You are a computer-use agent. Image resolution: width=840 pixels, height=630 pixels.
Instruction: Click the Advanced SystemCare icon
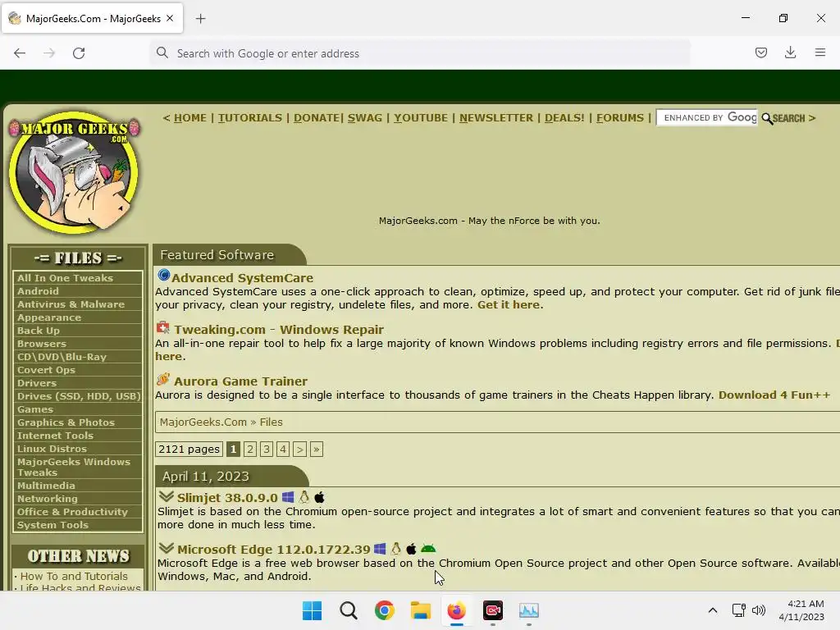pos(163,276)
